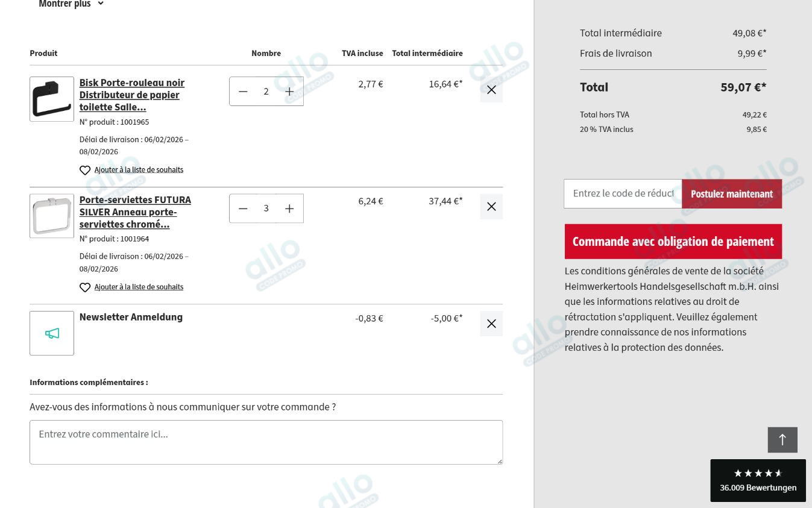Decrease FUTURA porte-serviettes quantity with minus icon
Screen dimensions: 812x508
coord(243,208)
